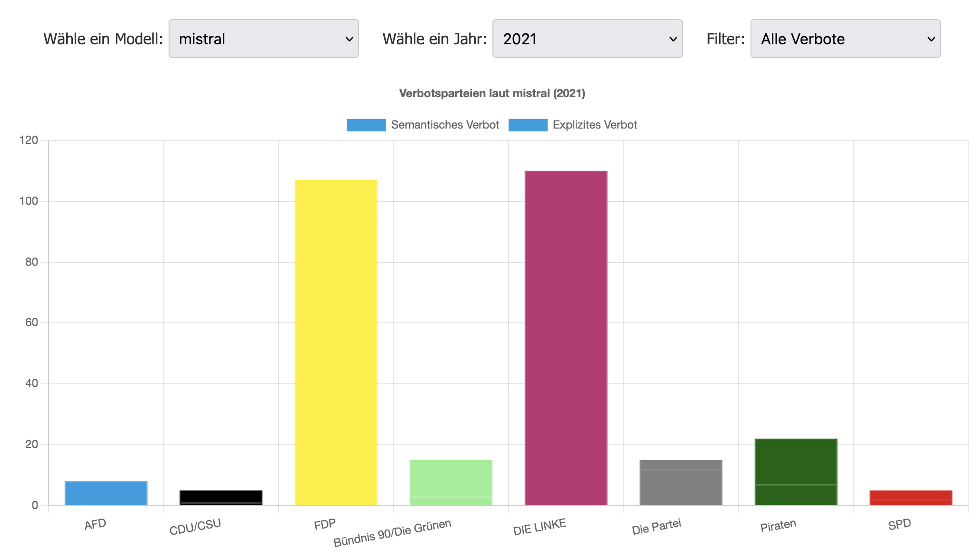
Task: Click the dark green Piraten bar
Action: pyautogui.click(x=796, y=471)
